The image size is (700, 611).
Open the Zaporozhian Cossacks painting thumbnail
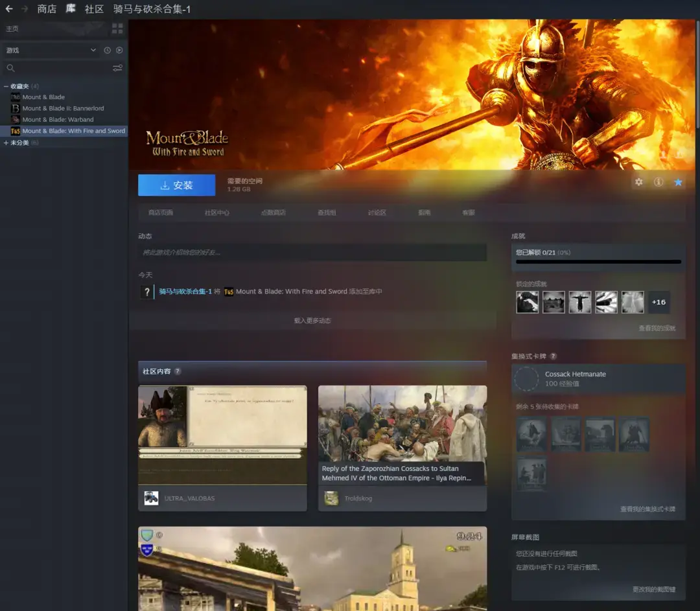tap(402, 435)
